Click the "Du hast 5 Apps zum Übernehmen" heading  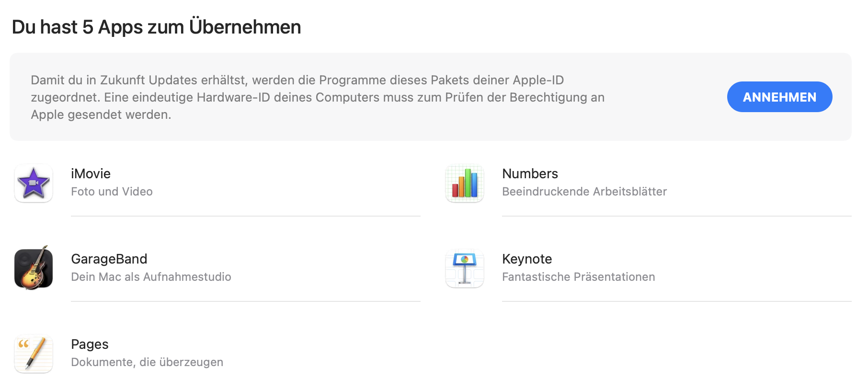(156, 27)
